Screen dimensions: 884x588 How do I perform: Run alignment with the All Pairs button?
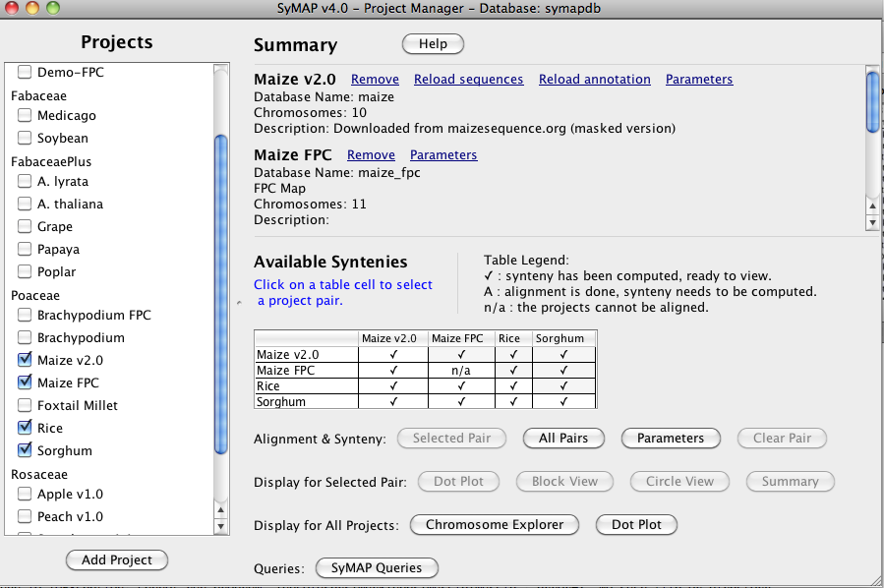point(563,438)
